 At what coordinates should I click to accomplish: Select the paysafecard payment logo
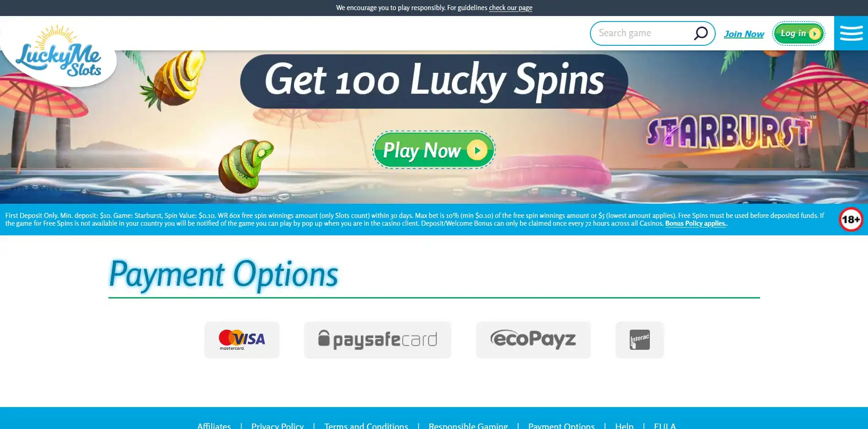click(378, 340)
